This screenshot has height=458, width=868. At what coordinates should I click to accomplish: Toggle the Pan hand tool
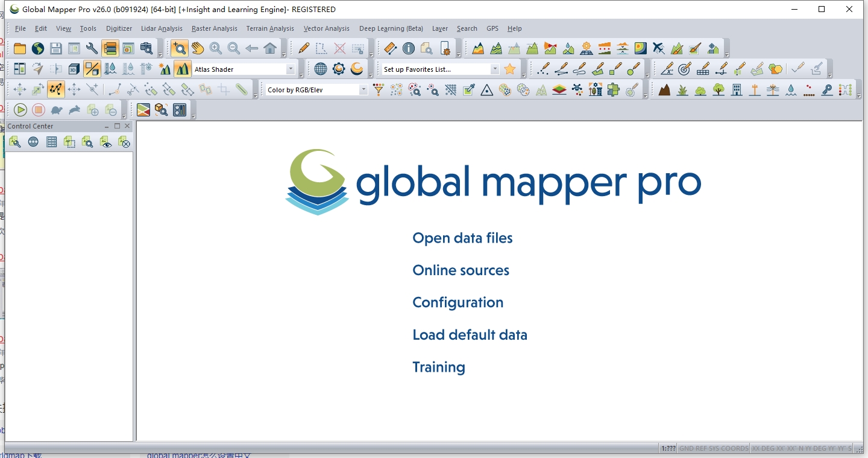click(x=197, y=48)
